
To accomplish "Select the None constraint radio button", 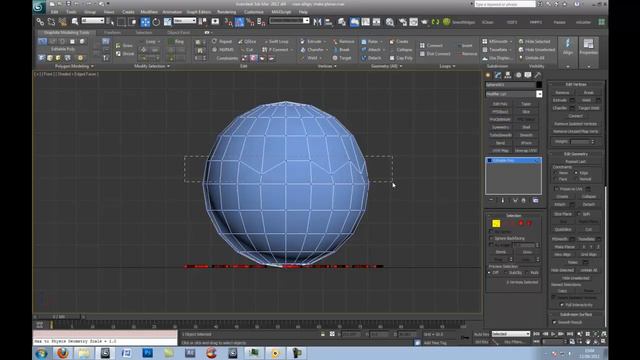I will (556, 173).
